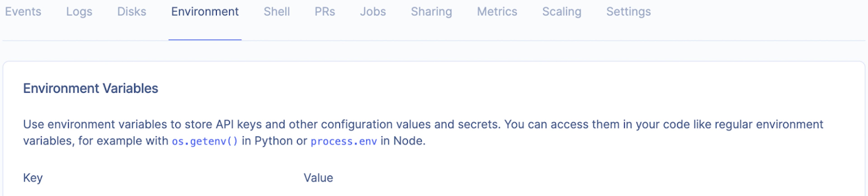Select the Environment tab
This screenshot has width=868, height=196.
click(x=205, y=12)
